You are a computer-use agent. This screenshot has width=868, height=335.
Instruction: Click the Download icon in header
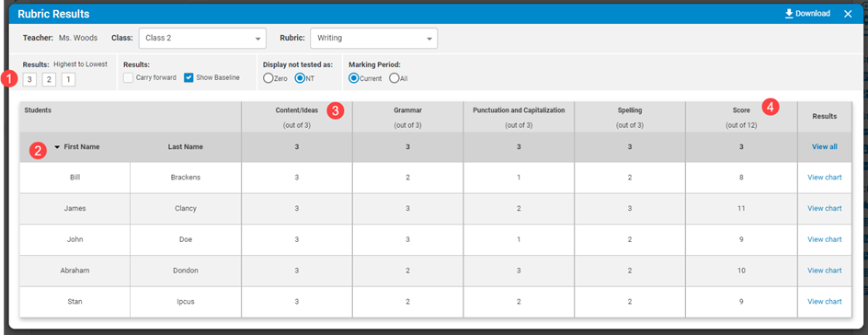[789, 14]
